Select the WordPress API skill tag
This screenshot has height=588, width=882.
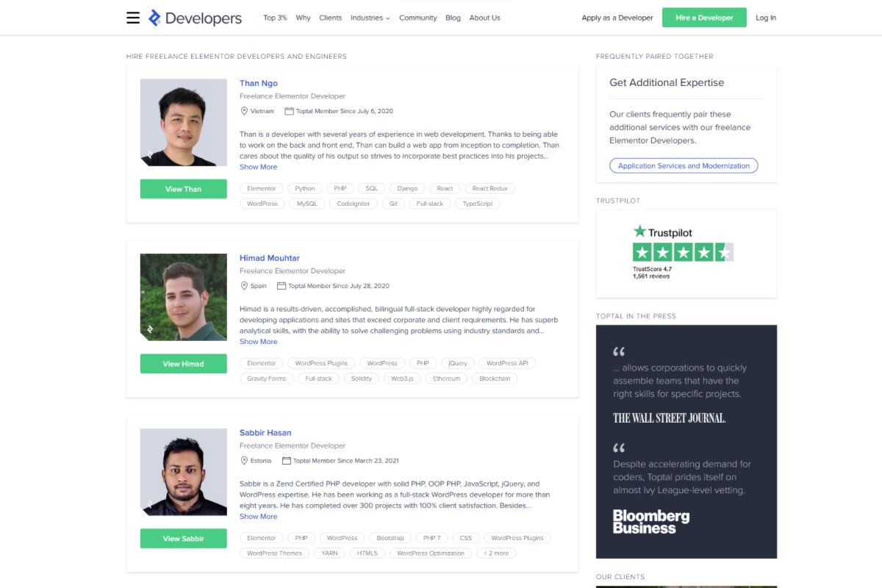[507, 364]
